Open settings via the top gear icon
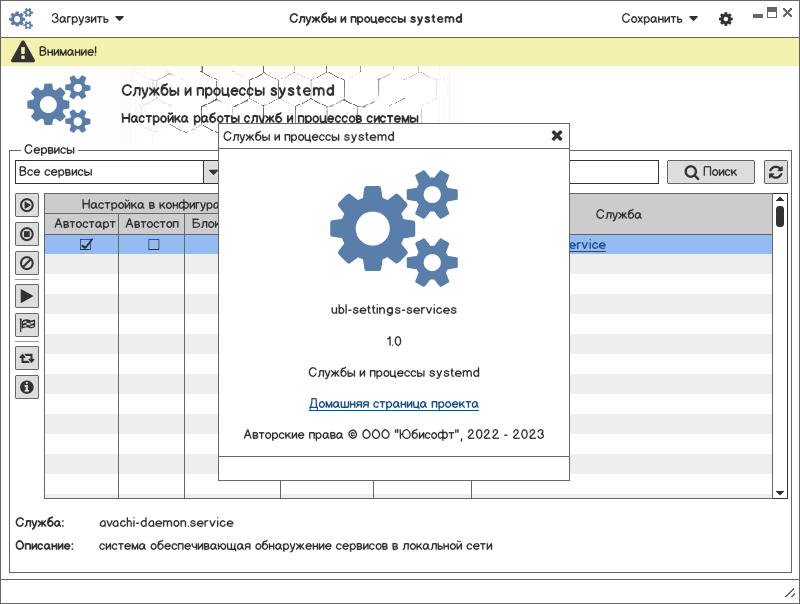The height and width of the screenshot is (604, 800). point(726,19)
